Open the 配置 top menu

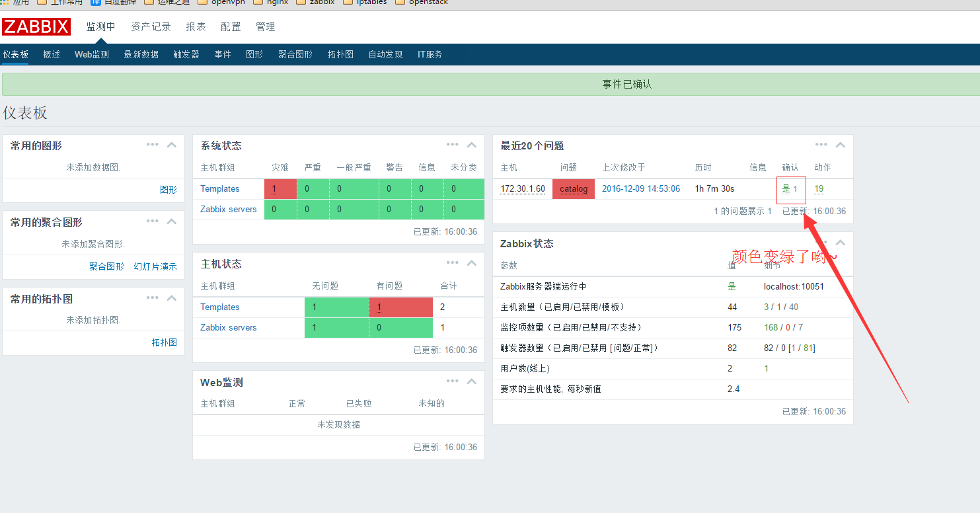(231, 26)
